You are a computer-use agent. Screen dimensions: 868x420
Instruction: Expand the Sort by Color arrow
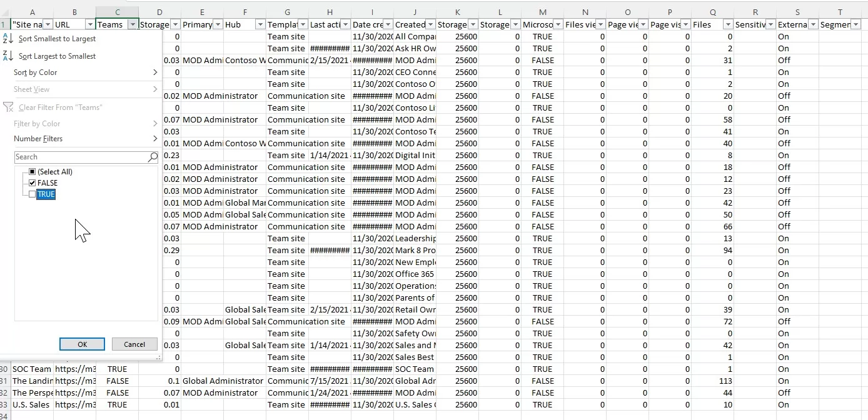155,72
